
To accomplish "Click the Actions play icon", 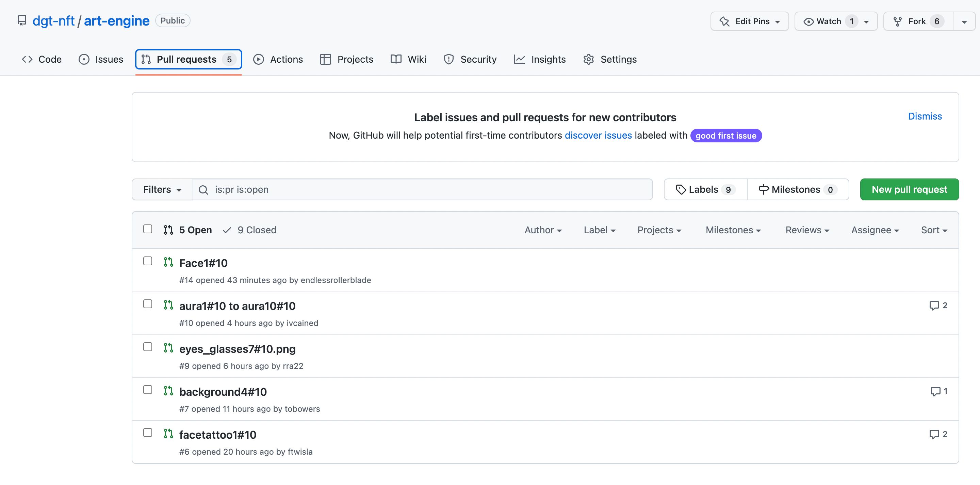I will click(258, 59).
